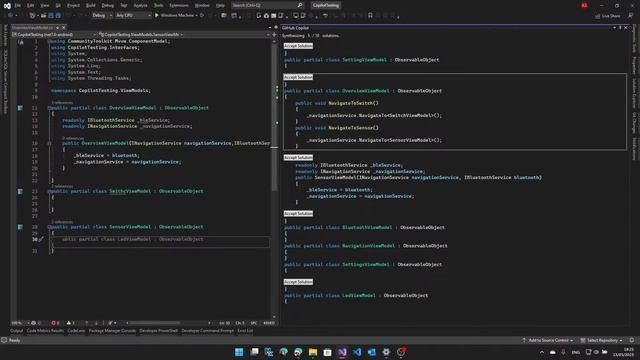
Task: Switch to Package Manager Console tab
Action: click(x=112, y=331)
